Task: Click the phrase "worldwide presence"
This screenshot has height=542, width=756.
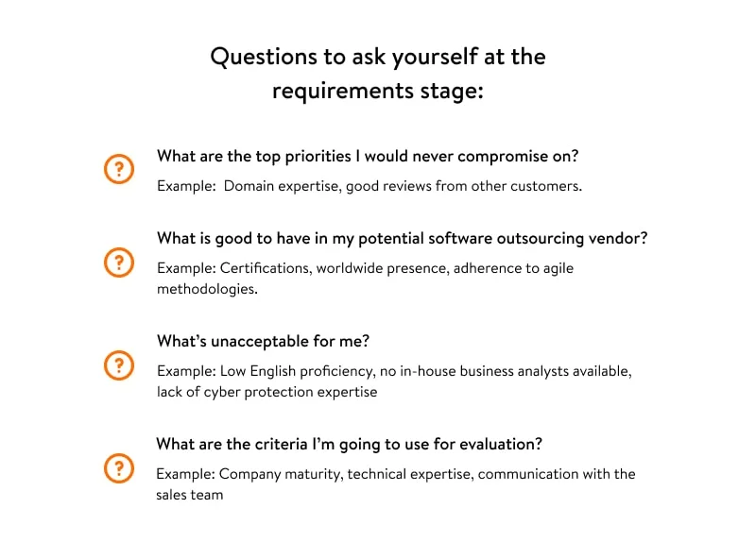Action: pos(380,268)
